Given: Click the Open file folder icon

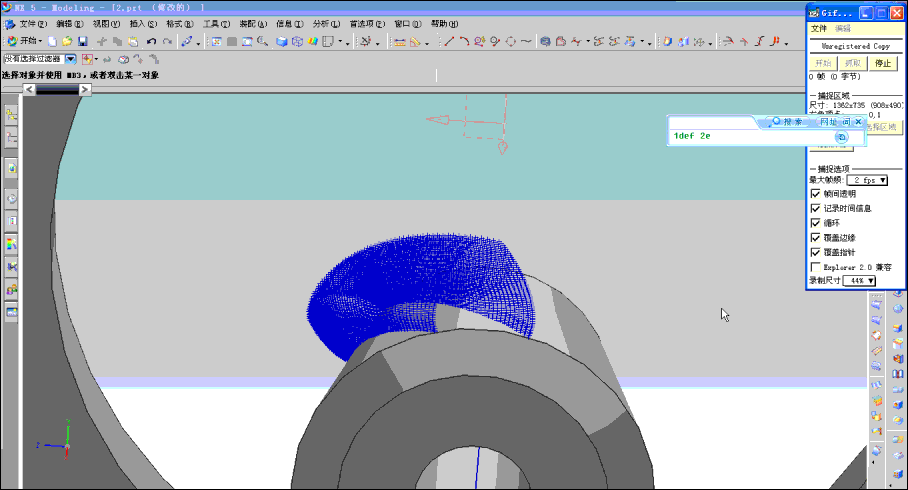Looking at the screenshot, I should pos(67,41).
